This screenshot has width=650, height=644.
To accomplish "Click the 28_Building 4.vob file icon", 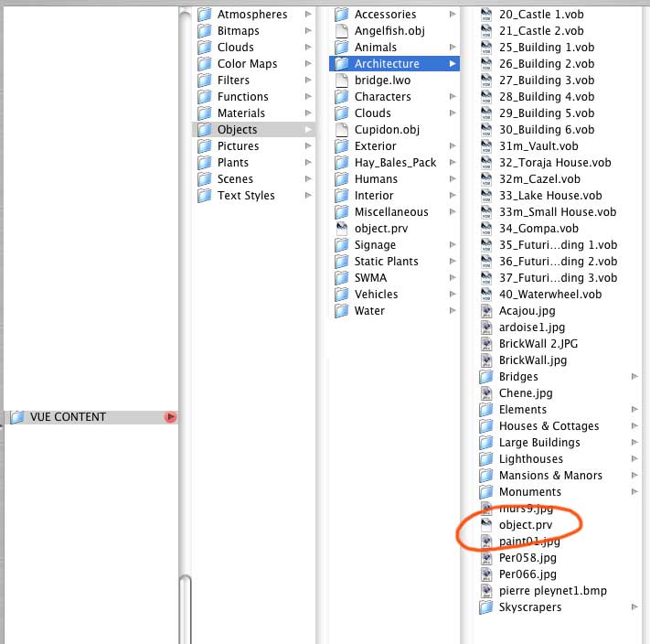I will (x=486, y=97).
